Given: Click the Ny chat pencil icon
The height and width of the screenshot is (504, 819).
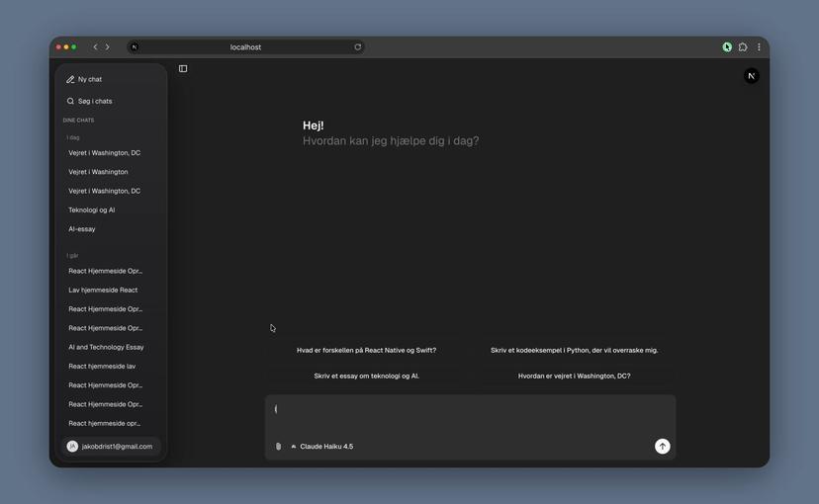Looking at the screenshot, I should 70,79.
